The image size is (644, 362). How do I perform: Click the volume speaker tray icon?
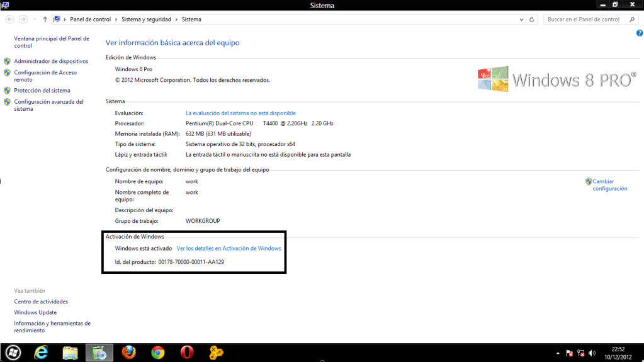(x=592, y=353)
